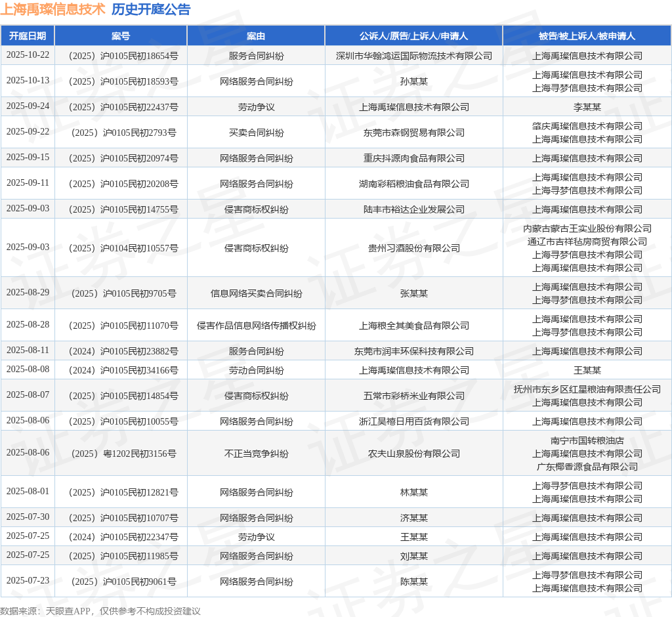Click defendant 南宁市国转粮油店
The image size is (672, 617).
[587, 441]
